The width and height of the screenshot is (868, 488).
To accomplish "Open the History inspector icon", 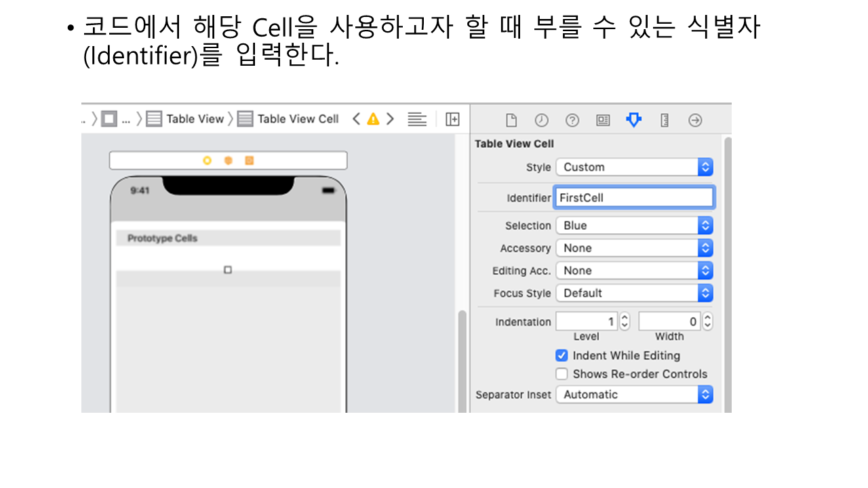I will [x=541, y=120].
